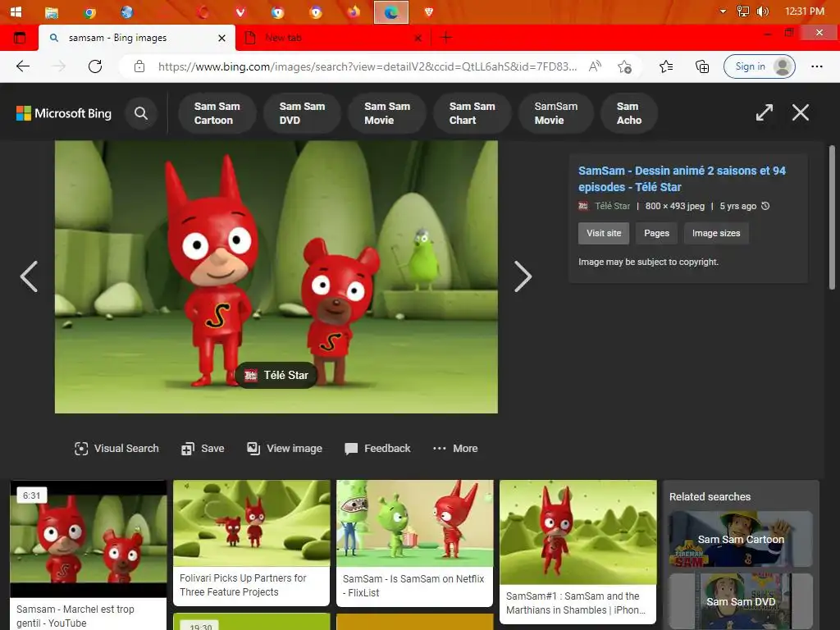Start a Visual Search on image
The width and height of the screenshot is (840, 630).
pyautogui.click(x=116, y=449)
